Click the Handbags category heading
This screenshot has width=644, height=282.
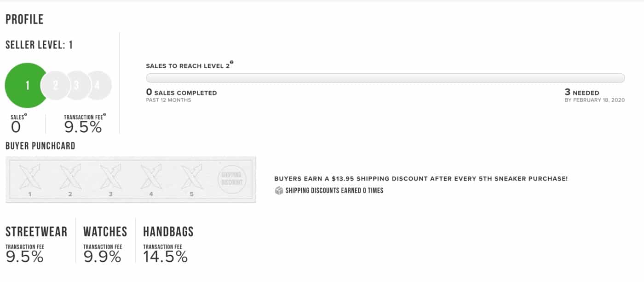(168, 231)
